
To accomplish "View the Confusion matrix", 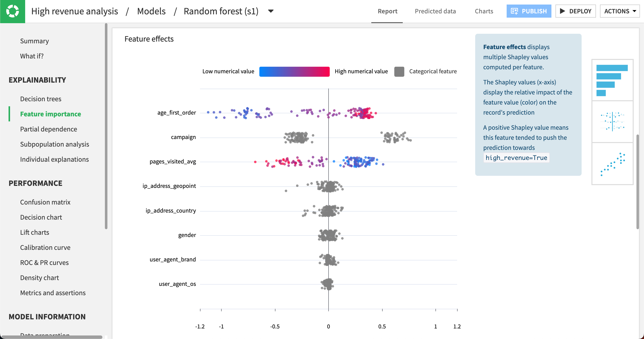I will [x=45, y=202].
